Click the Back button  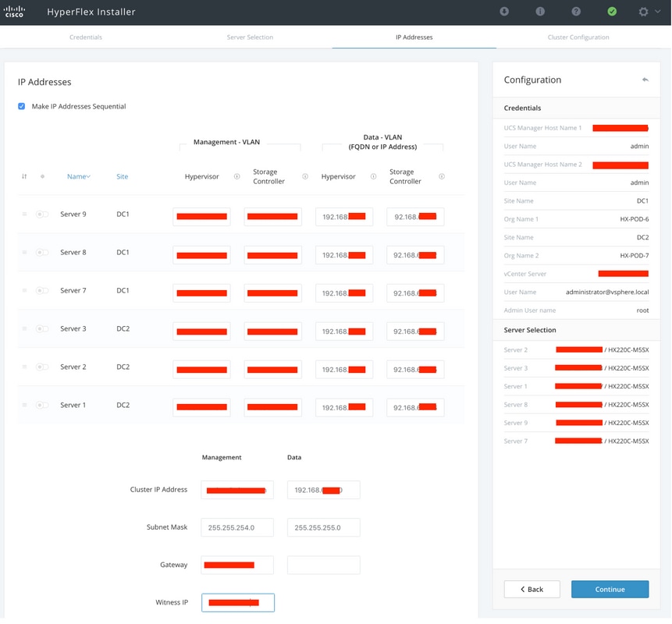click(x=532, y=590)
